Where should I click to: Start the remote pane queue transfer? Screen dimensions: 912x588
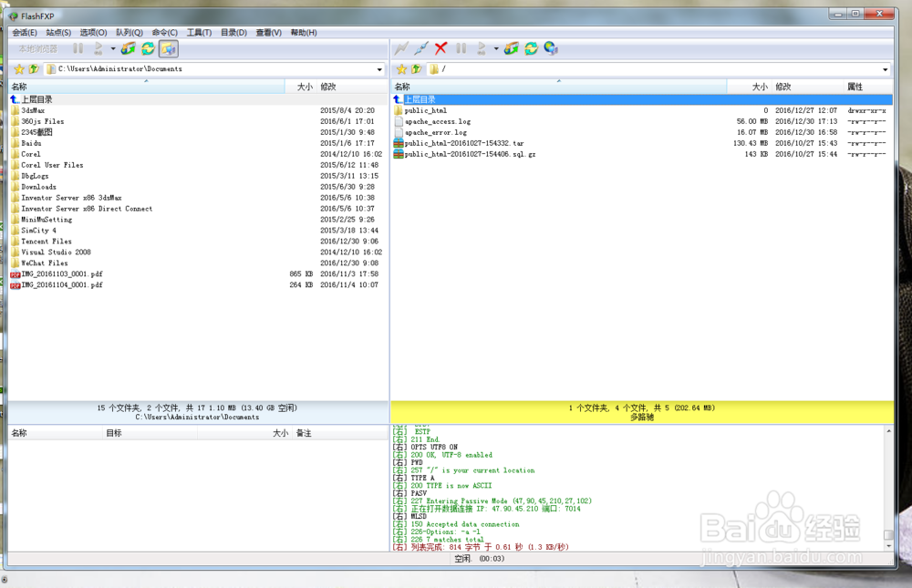(x=481, y=48)
